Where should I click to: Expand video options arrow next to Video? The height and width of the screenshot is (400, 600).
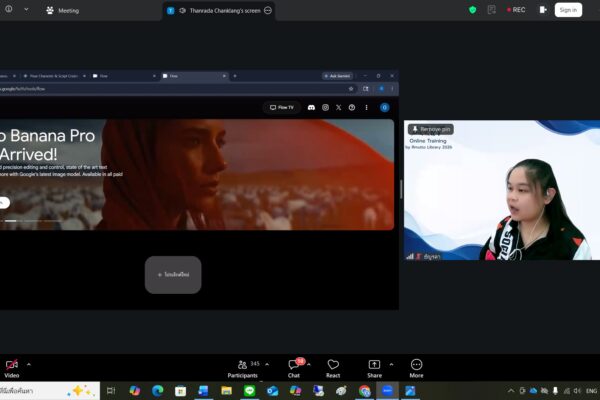29,364
